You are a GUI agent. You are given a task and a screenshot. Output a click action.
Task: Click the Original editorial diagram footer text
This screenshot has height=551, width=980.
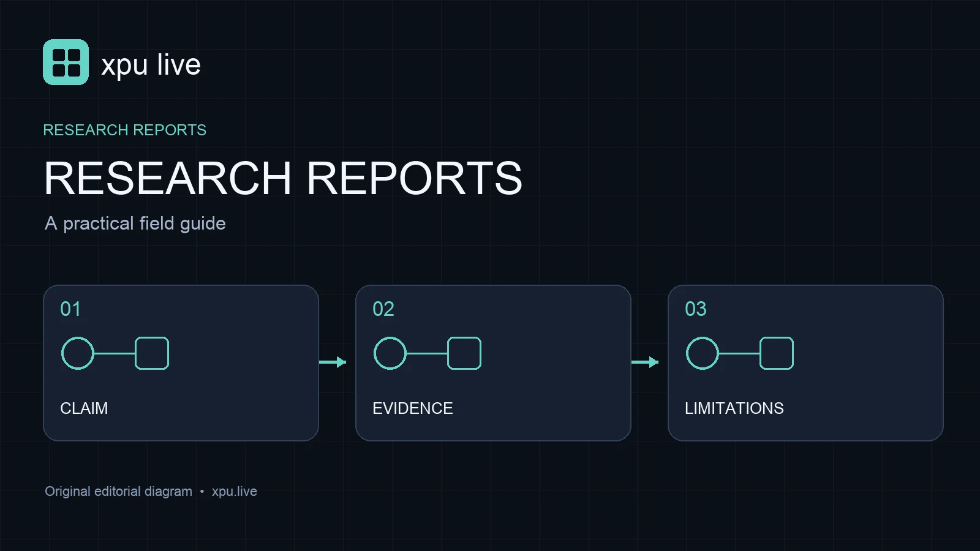click(x=118, y=492)
